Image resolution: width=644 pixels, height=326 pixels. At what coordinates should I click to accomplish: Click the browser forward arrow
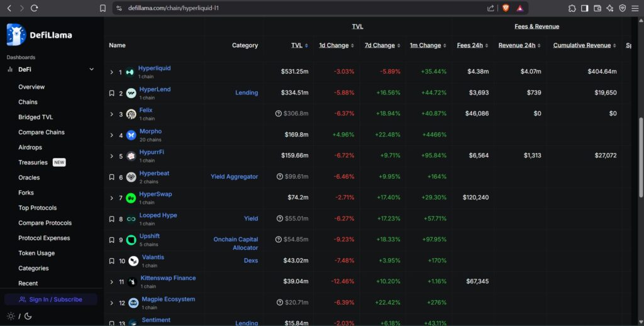22,8
